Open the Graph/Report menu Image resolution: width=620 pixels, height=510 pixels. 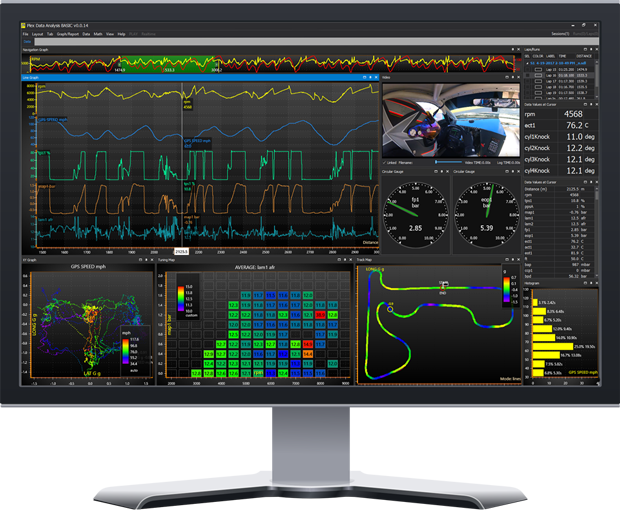pos(68,34)
